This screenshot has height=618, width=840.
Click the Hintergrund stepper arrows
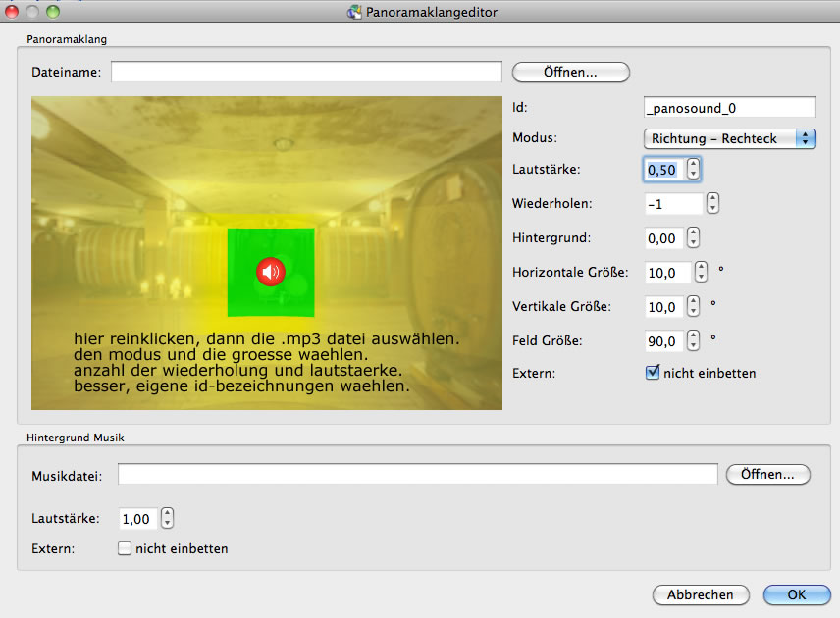point(694,237)
